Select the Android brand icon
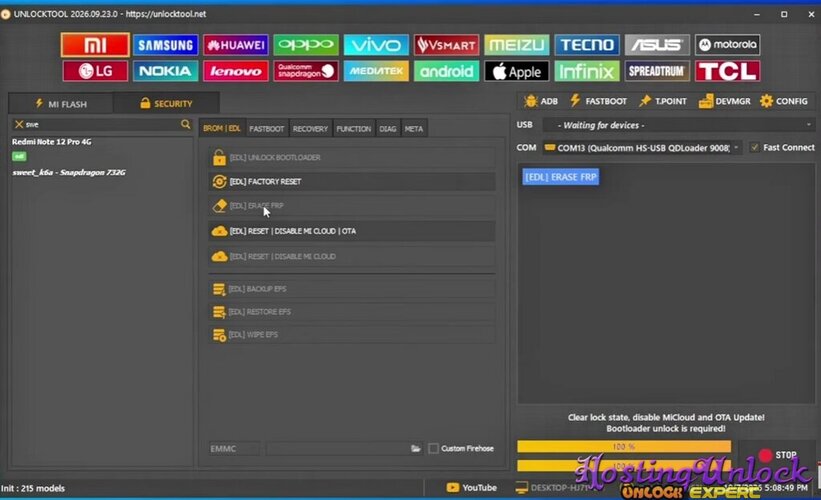Image resolution: width=821 pixels, height=500 pixels. (446, 71)
